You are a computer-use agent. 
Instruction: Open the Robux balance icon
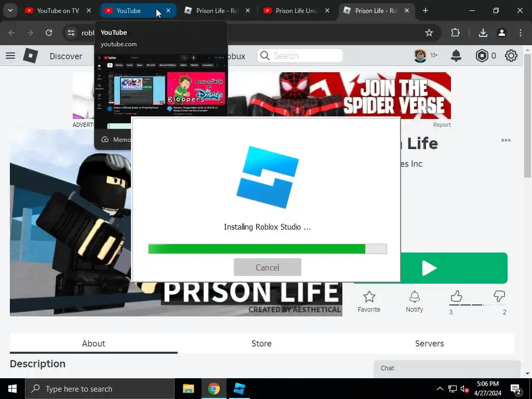[482, 56]
